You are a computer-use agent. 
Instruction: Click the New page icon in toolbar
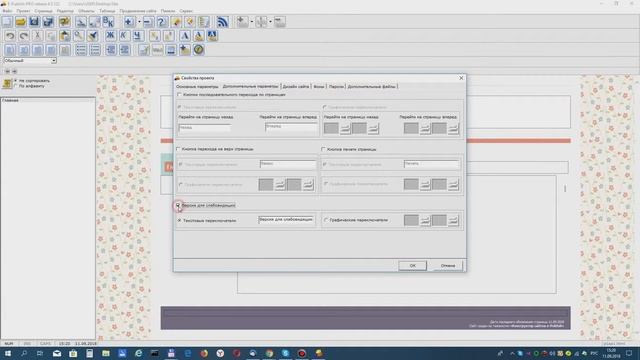[7, 22]
